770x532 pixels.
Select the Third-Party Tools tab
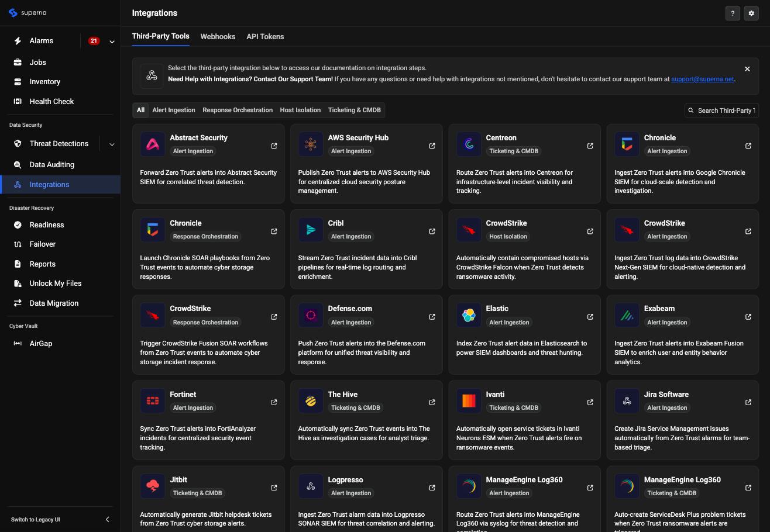pyautogui.click(x=160, y=36)
